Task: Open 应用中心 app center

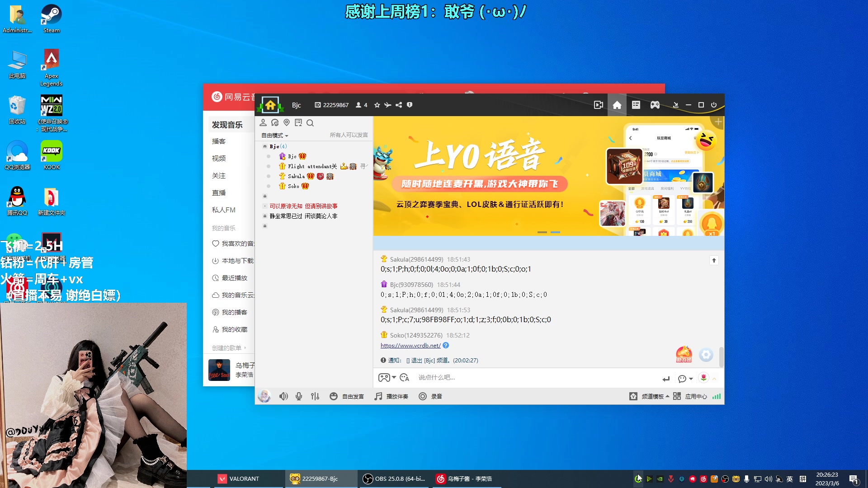Action: click(690, 396)
